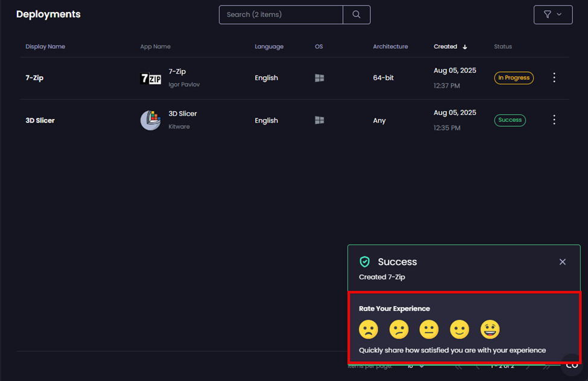Click the 7-Zip application logo
This screenshot has width=588, height=381.
point(151,78)
